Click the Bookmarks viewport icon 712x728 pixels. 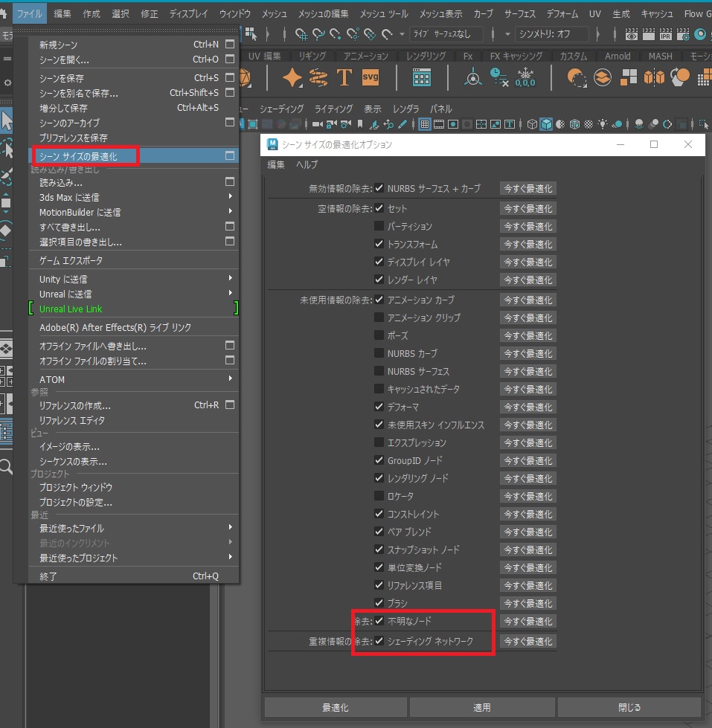pyautogui.click(x=360, y=124)
